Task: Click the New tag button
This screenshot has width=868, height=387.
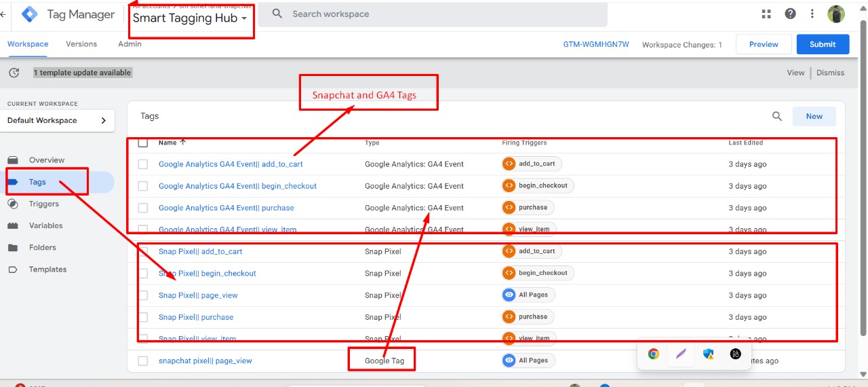Action: pos(814,116)
